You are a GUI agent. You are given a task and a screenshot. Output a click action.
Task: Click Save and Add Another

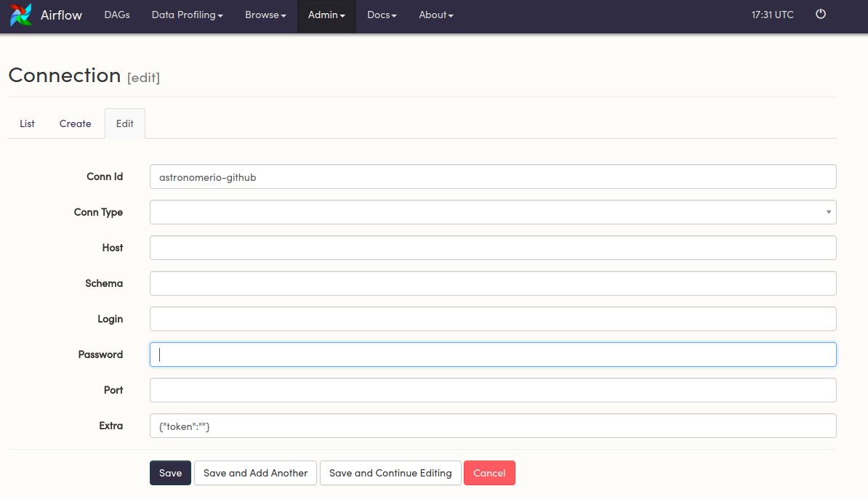pyautogui.click(x=255, y=473)
